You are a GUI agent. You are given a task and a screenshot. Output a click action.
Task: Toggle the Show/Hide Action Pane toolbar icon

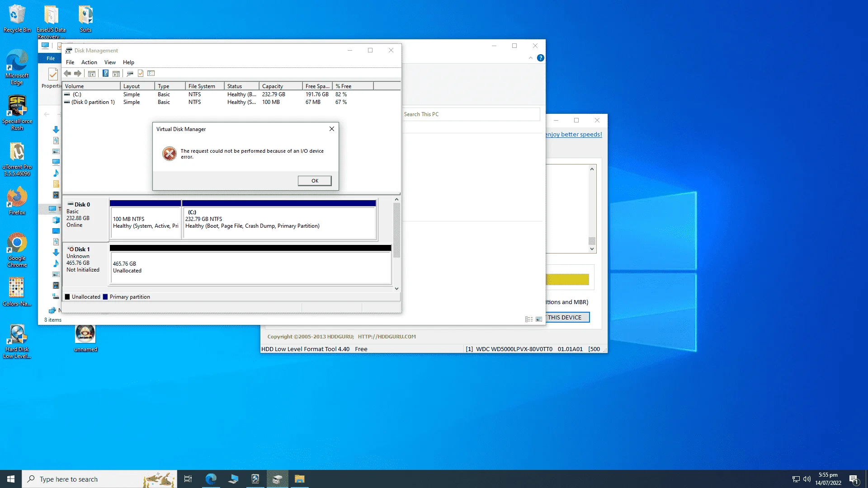116,73
